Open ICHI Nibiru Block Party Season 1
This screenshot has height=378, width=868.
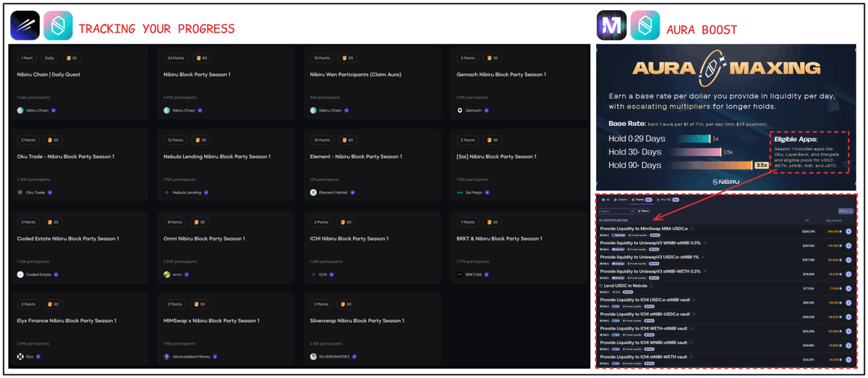[372, 247]
